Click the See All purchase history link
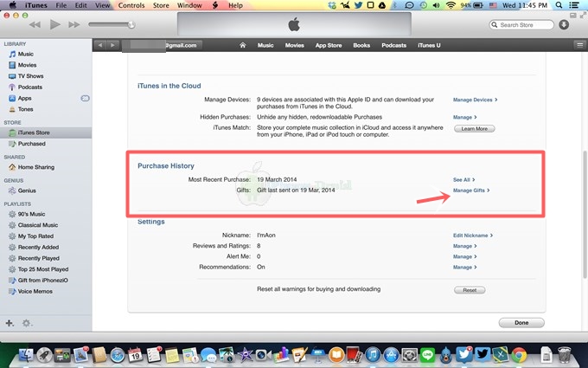The image size is (588, 368). tap(463, 179)
